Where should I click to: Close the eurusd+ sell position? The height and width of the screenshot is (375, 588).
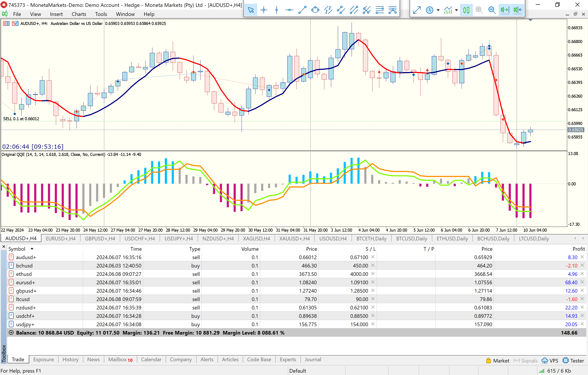tap(582, 282)
